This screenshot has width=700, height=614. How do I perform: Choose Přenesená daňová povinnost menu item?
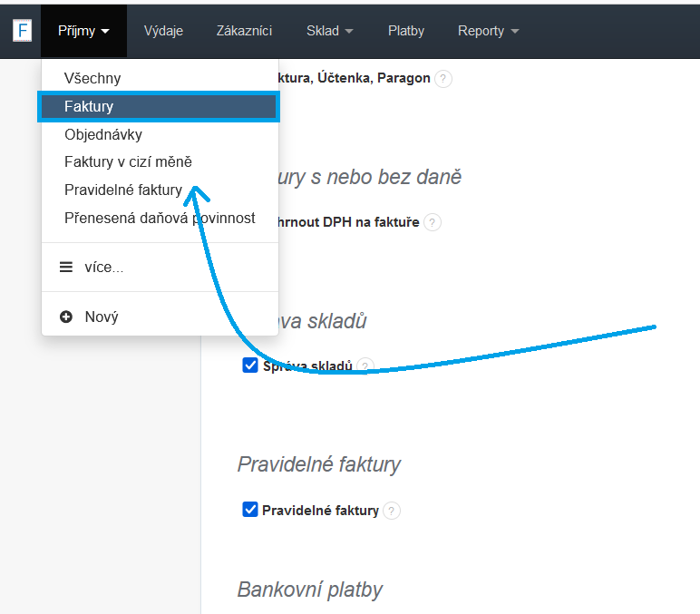(x=160, y=219)
